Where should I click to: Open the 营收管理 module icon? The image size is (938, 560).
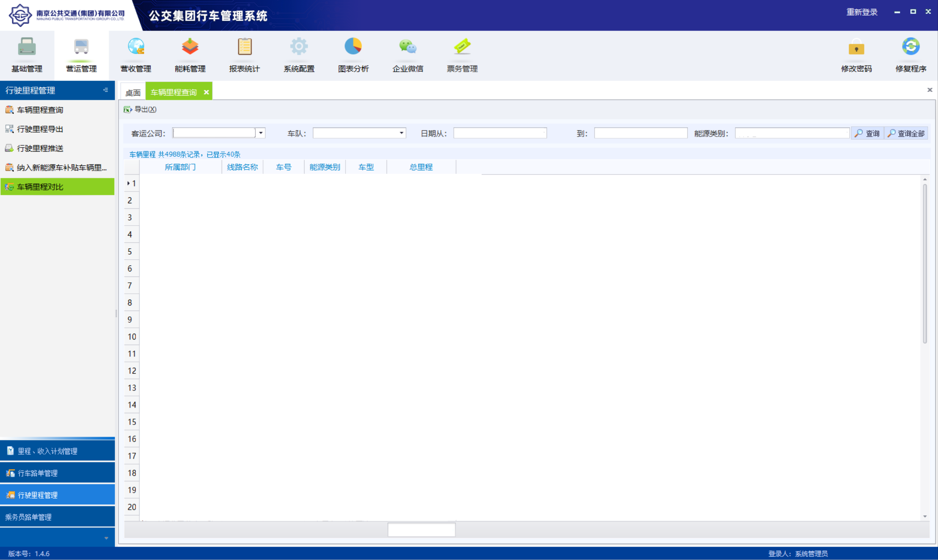136,53
